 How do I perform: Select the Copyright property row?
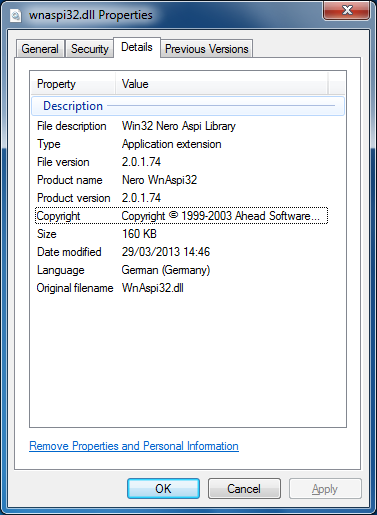pos(182,216)
